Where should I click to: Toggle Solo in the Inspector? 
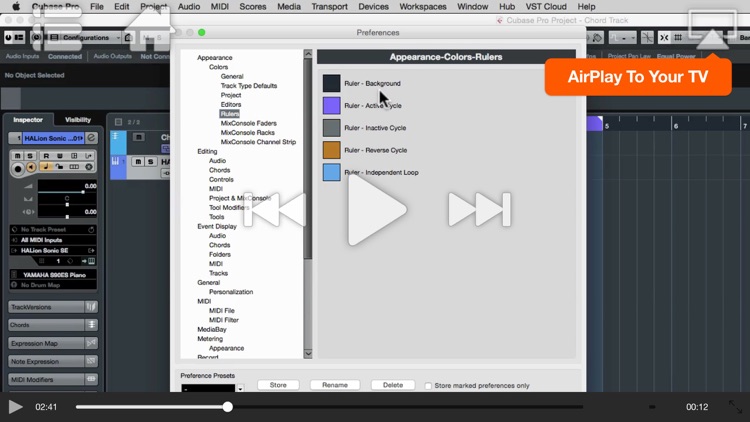[30, 156]
